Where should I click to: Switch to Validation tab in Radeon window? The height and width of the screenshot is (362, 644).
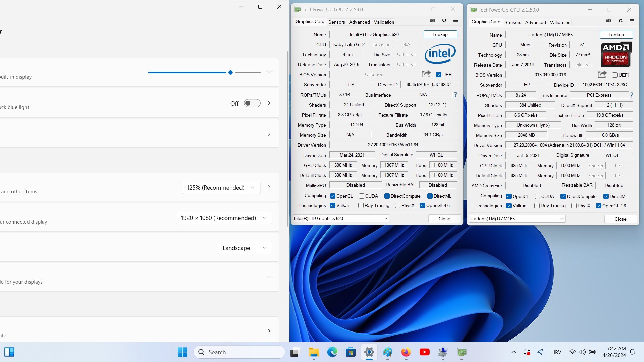[x=560, y=22]
